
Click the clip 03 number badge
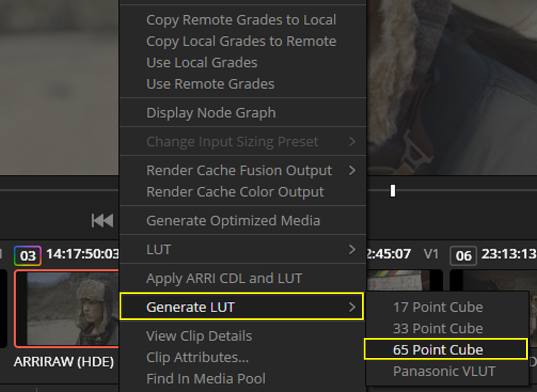[27, 256]
